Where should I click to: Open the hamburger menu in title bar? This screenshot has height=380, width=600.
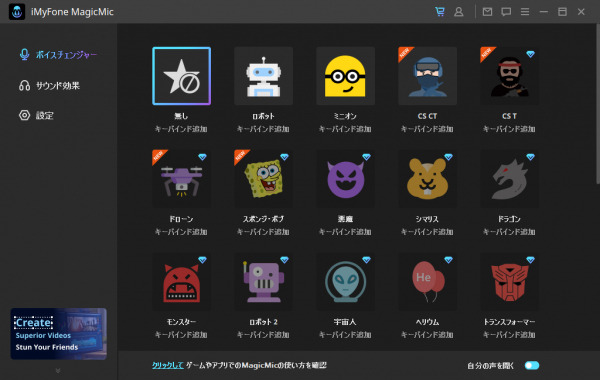525,12
